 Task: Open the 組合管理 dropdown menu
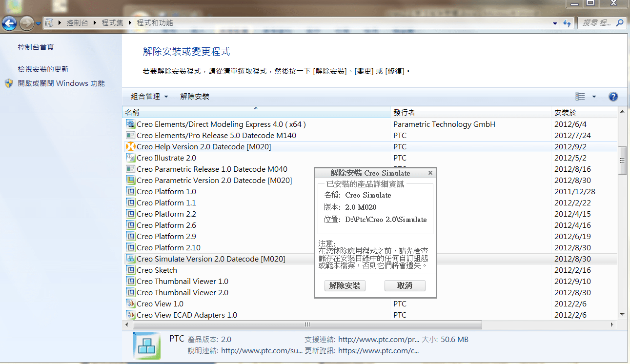tap(149, 97)
